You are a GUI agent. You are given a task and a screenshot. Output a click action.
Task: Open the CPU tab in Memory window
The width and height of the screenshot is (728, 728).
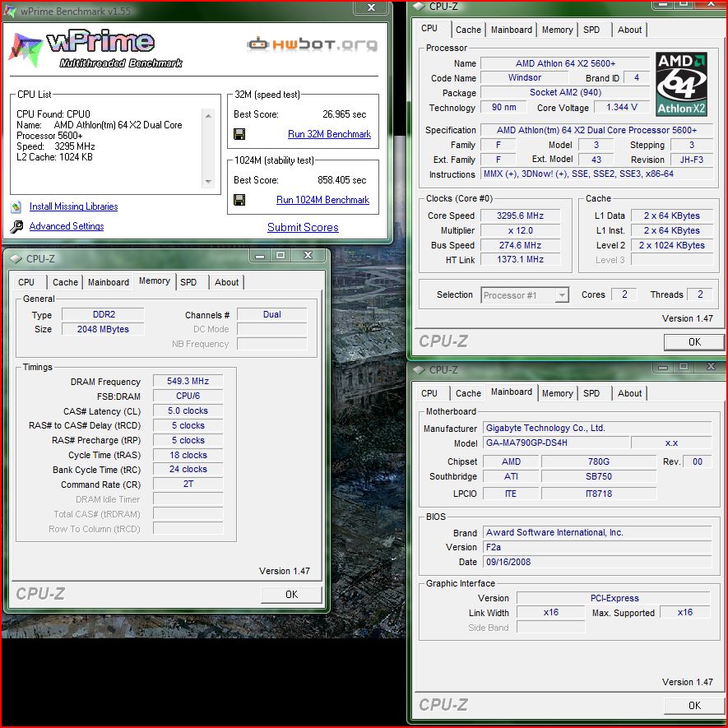(x=26, y=282)
